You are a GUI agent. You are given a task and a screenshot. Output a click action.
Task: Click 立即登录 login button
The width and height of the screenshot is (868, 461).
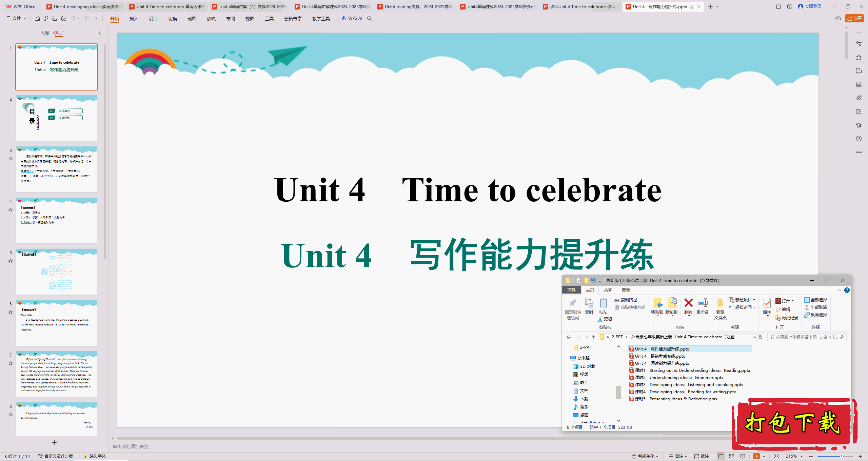pyautogui.click(x=810, y=6)
